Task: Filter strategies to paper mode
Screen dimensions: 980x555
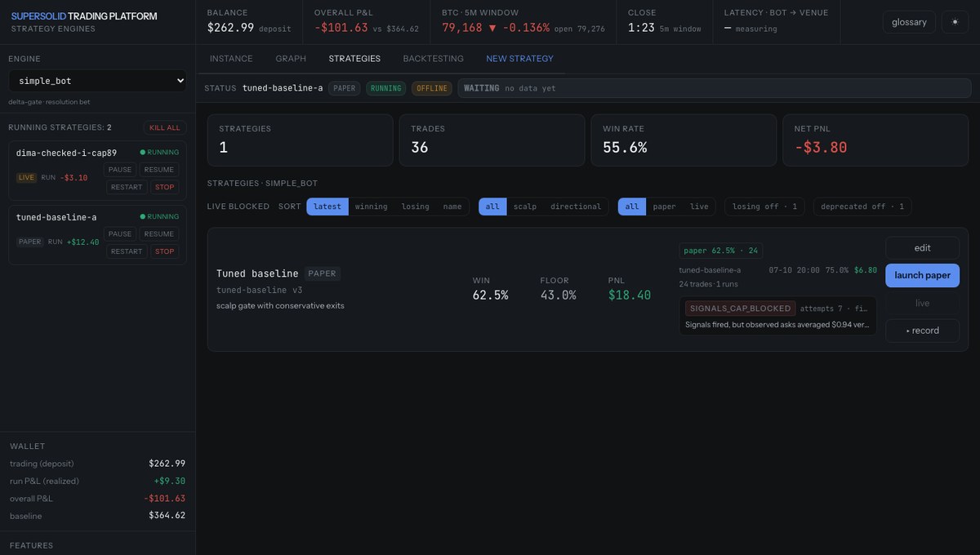Action: pos(665,206)
